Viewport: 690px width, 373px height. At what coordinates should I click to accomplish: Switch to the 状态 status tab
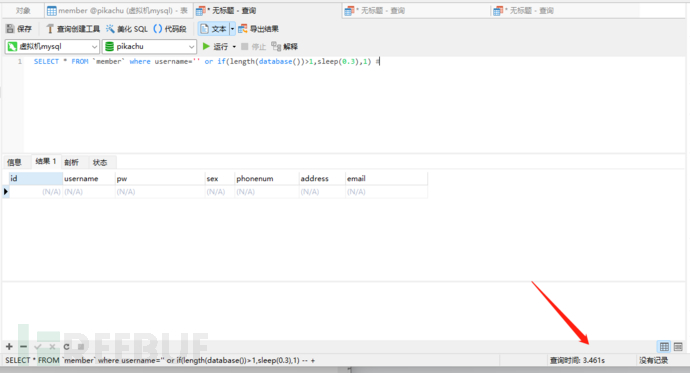(x=100, y=162)
